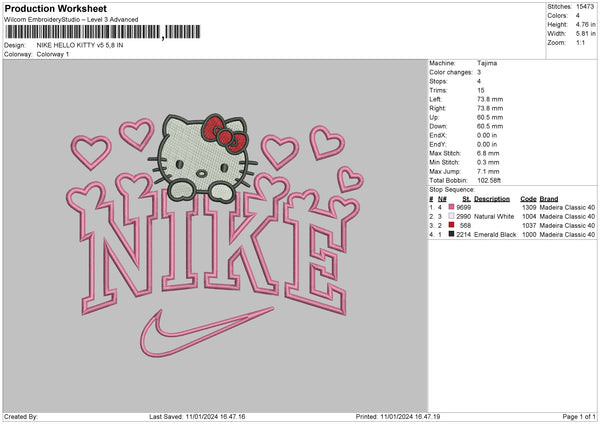Select thread code '1000' in stop sequence
The image size is (600, 424).
click(x=529, y=235)
